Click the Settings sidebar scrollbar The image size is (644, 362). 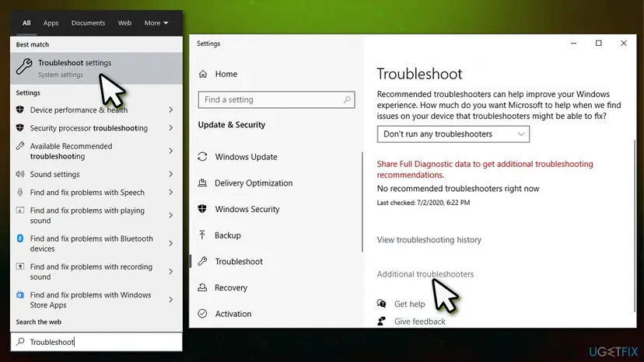(362, 201)
